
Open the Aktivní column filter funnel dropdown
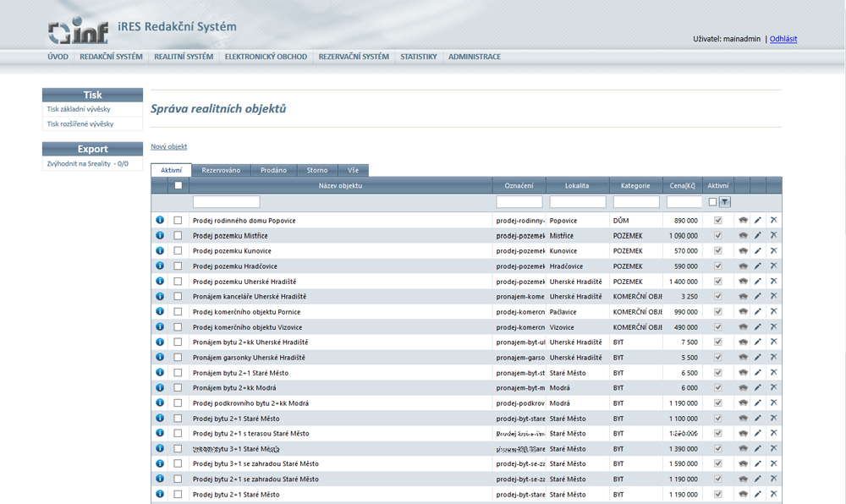click(x=724, y=202)
